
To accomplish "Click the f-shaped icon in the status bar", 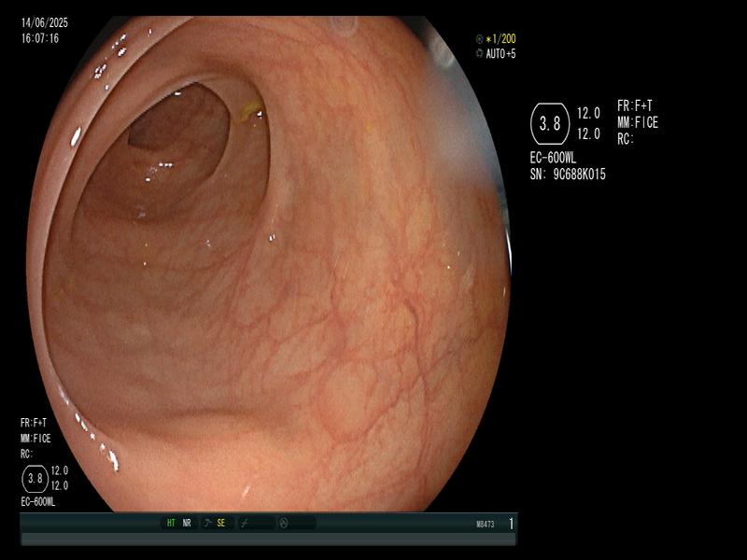I will (245, 524).
